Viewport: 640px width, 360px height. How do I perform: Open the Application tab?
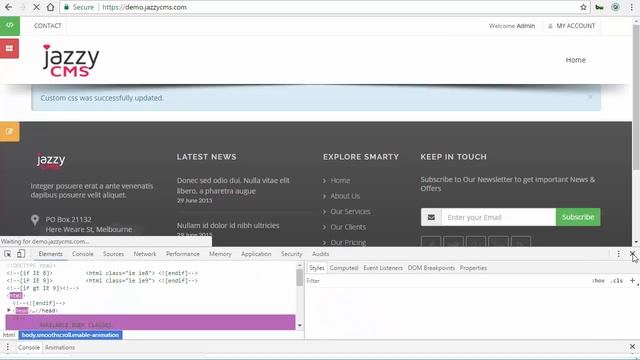point(256,254)
